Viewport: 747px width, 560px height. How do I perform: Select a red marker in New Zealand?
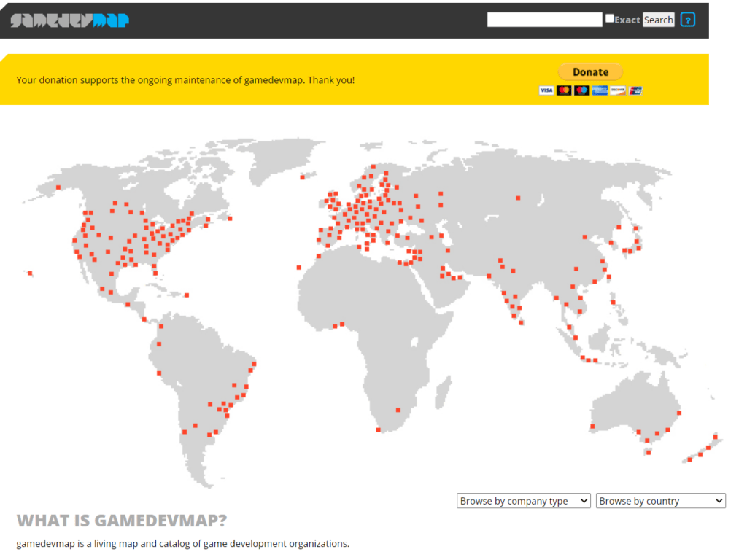tap(708, 448)
